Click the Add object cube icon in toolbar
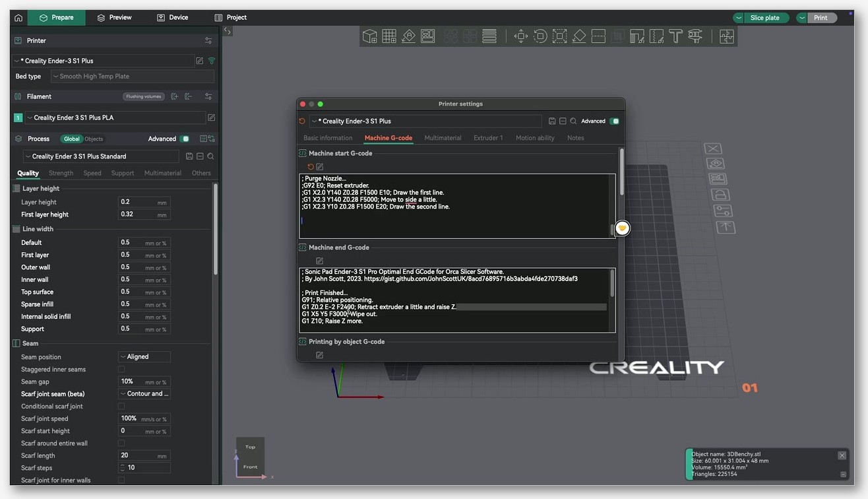The image size is (868, 499). (x=369, y=36)
